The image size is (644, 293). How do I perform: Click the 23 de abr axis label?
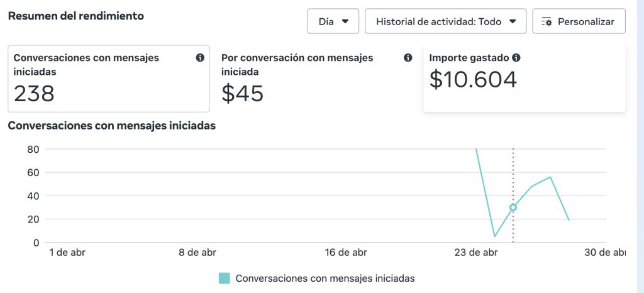tap(476, 253)
